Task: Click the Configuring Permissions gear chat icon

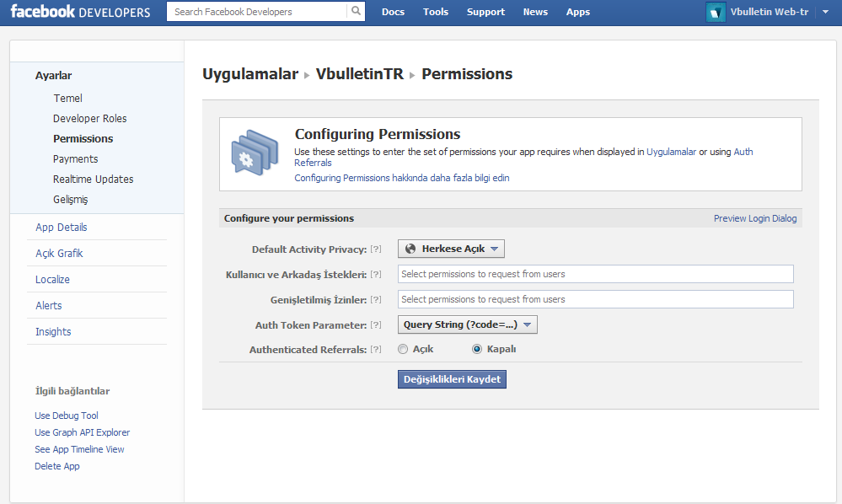Action: click(254, 153)
